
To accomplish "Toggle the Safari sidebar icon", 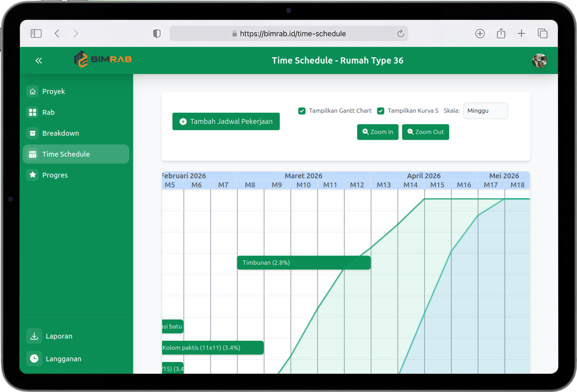I will (36, 34).
